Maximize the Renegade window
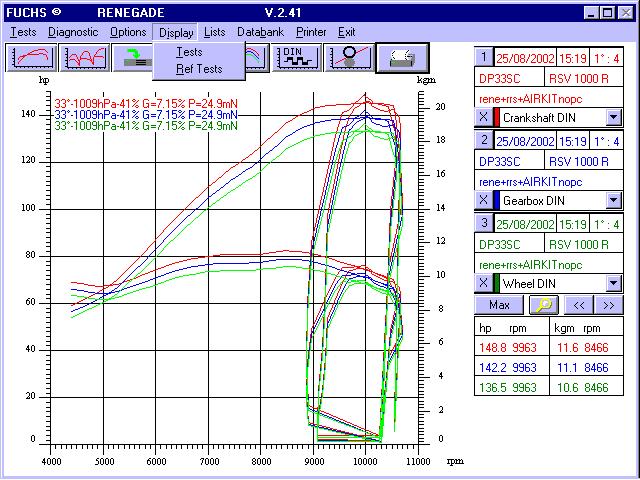 pos(608,13)
